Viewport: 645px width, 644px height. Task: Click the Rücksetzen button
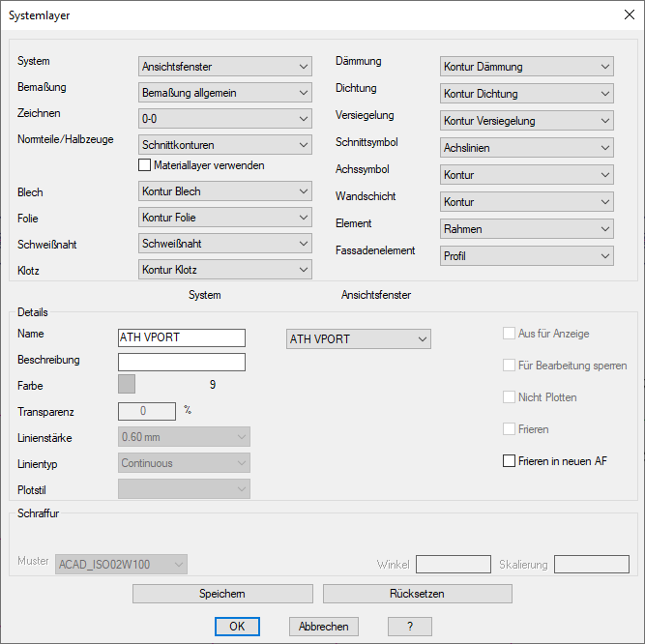pyautogui.click(x=418, y=594)
